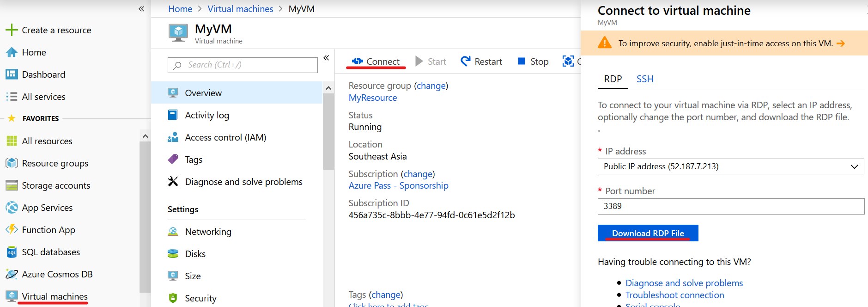Click the Start toolbar button
The width and height of the screenshot is (868, 307).
431,61
